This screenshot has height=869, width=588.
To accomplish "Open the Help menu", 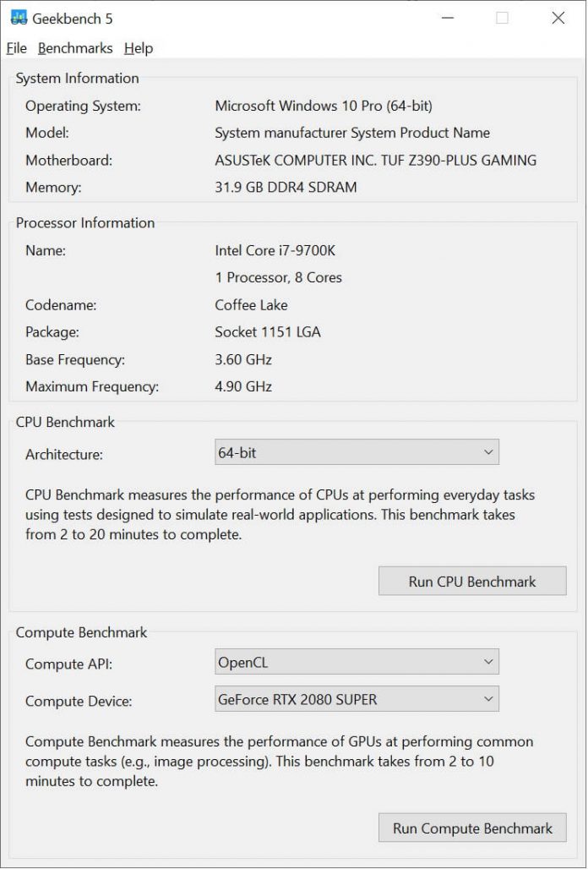I will tap(140, 48).
